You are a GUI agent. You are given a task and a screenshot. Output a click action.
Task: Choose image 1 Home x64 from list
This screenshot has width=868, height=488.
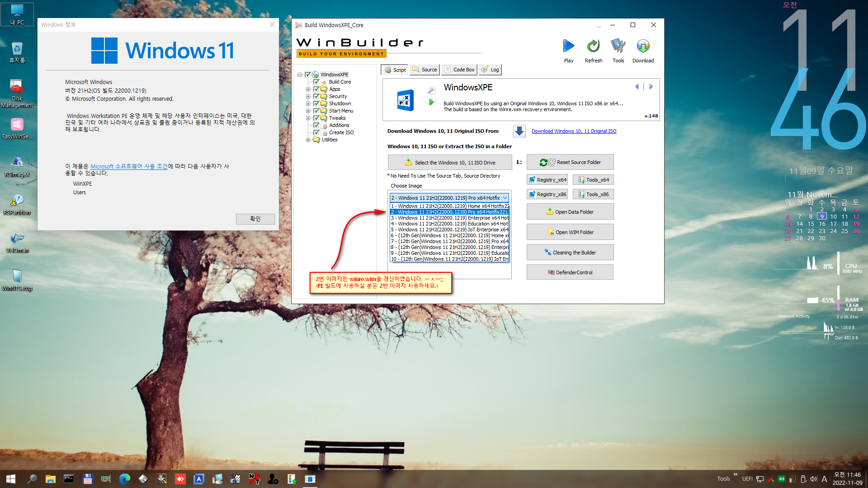tap(449, 206)
